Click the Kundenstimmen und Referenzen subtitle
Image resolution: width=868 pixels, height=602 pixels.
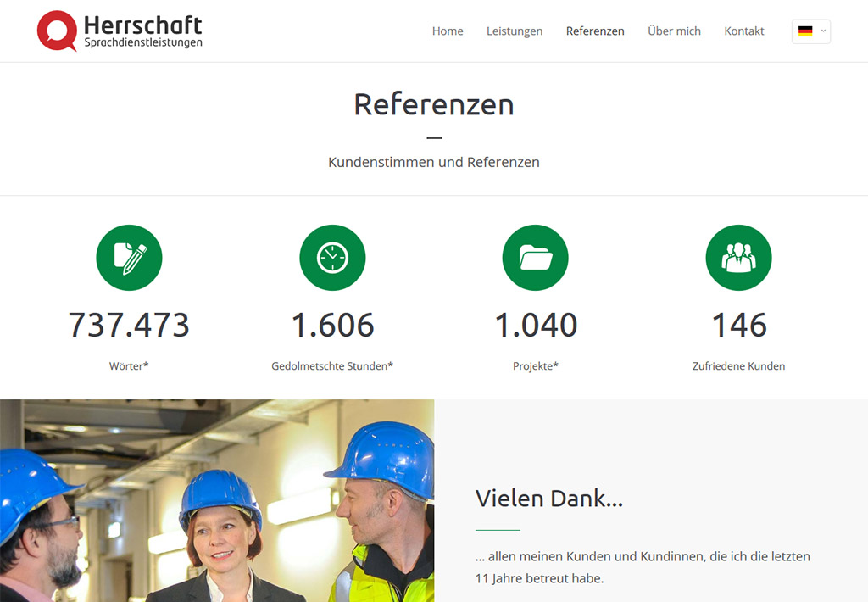pyautogui.click(x=434, y=162)
